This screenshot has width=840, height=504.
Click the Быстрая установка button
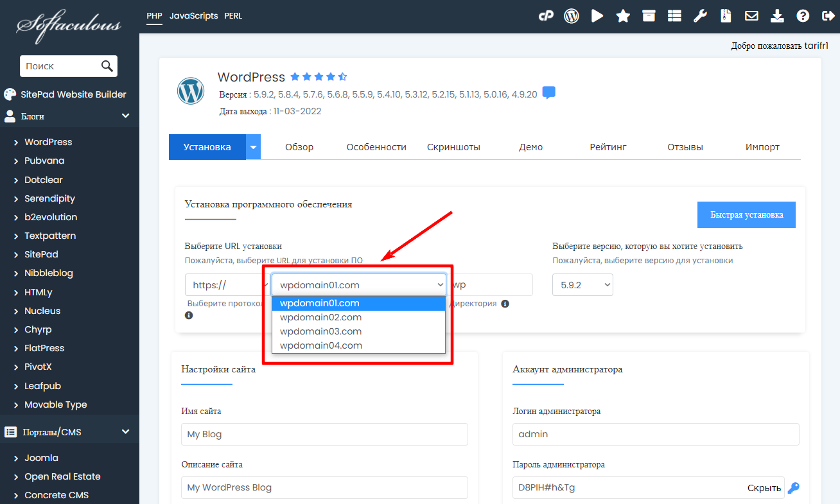pyautogui.click(x=746, y=215)
